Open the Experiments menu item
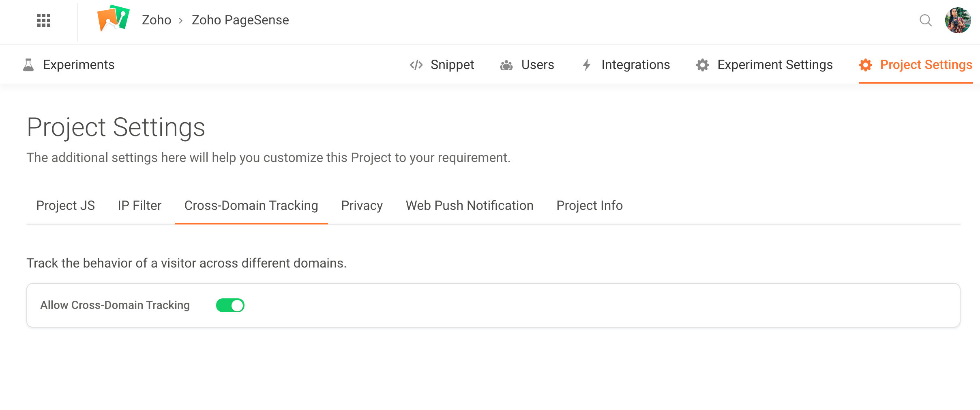 (x=79, y=65)
